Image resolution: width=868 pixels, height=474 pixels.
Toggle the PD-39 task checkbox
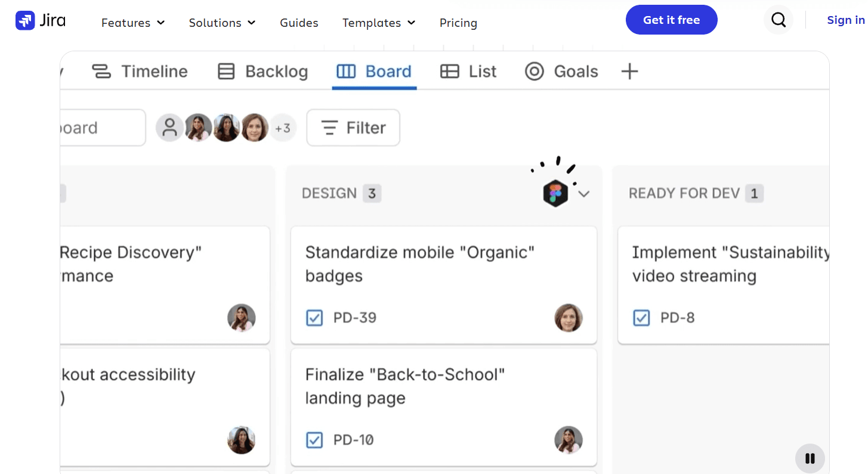[314, 318]
